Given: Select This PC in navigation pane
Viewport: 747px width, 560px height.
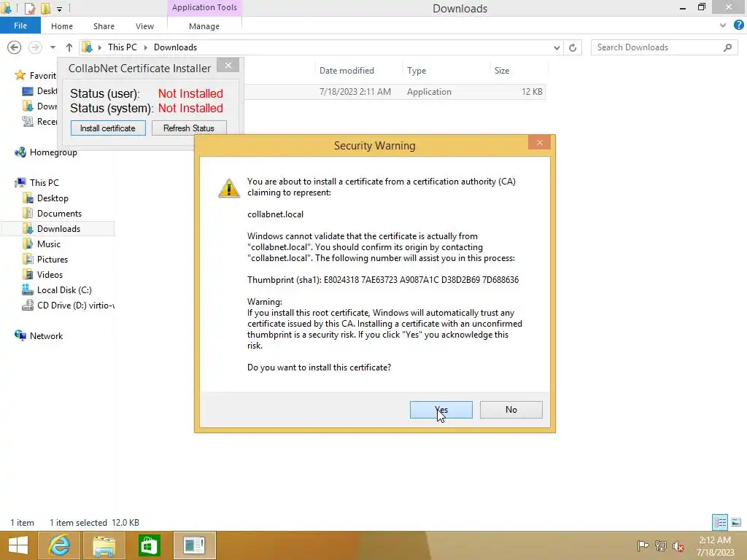Looking at the screenshot, I should (x=44, y=183).
